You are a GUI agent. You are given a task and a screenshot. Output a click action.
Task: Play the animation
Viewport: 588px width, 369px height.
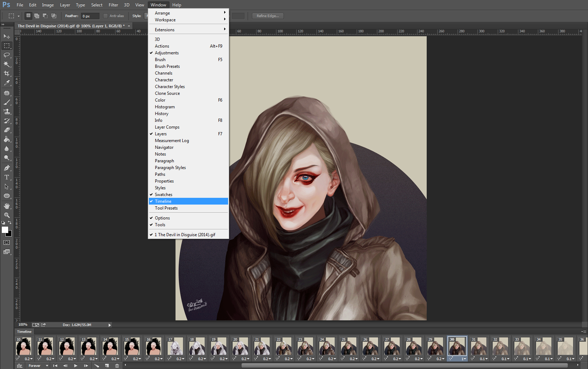click(x=76, y=365)
